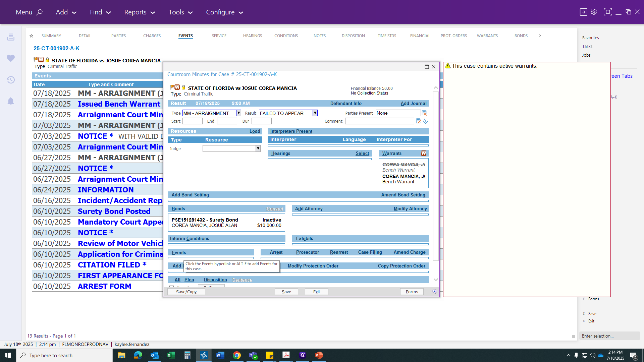
Task: Select the PSE151281432 Surety Bond entry
Action: tap(226, 223)
